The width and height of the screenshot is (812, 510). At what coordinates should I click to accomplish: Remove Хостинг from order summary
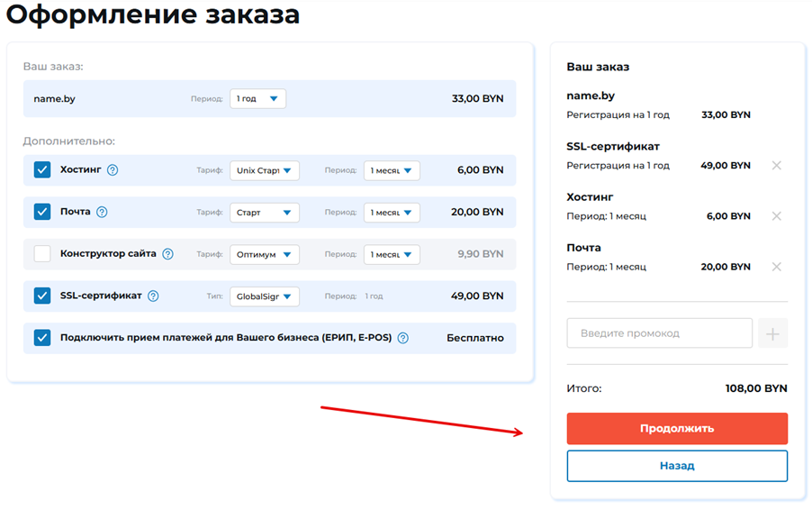click(x=776, y=216)
